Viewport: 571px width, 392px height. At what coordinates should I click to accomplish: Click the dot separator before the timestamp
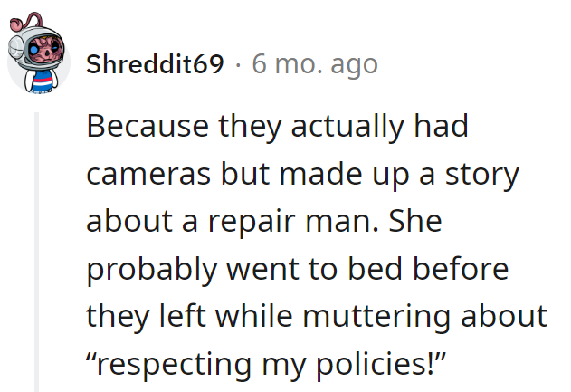tap(237, 65)
